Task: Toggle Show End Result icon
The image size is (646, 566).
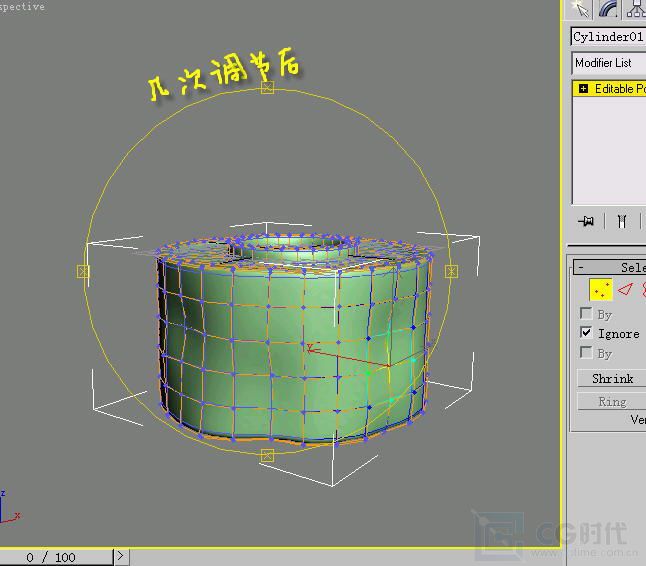Action: pos(622,221)
